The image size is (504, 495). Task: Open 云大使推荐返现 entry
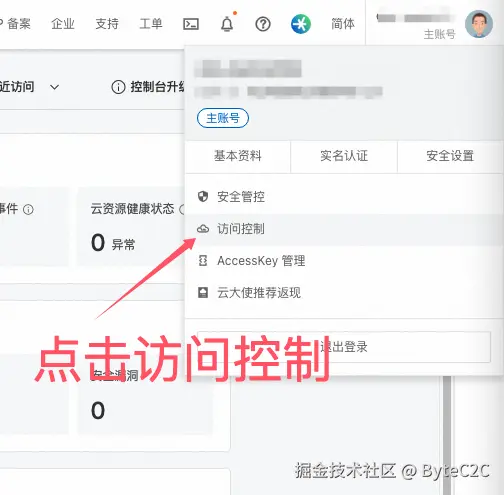(343, 293)
